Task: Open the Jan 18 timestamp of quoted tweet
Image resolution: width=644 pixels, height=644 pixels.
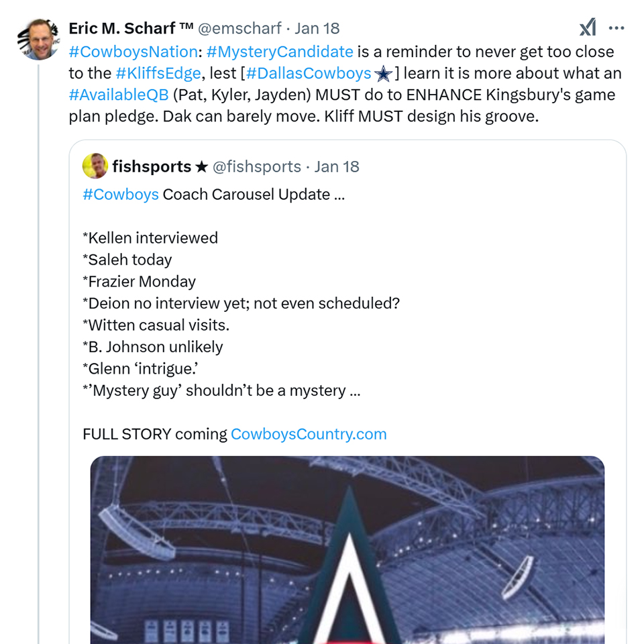Action: (x=337, y=167)
